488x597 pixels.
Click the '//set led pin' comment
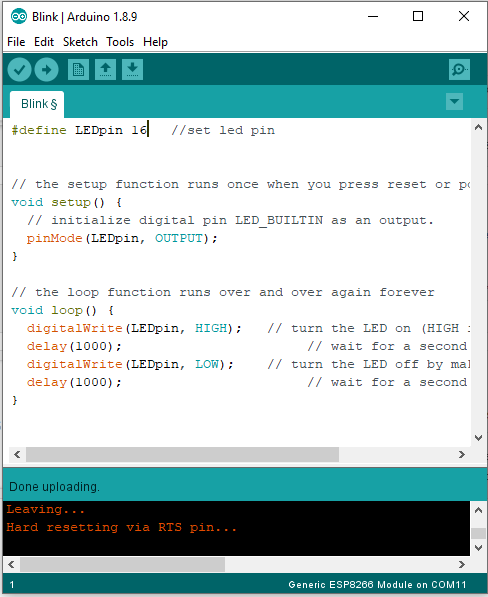pyautogui.click(x=223, y=130)
